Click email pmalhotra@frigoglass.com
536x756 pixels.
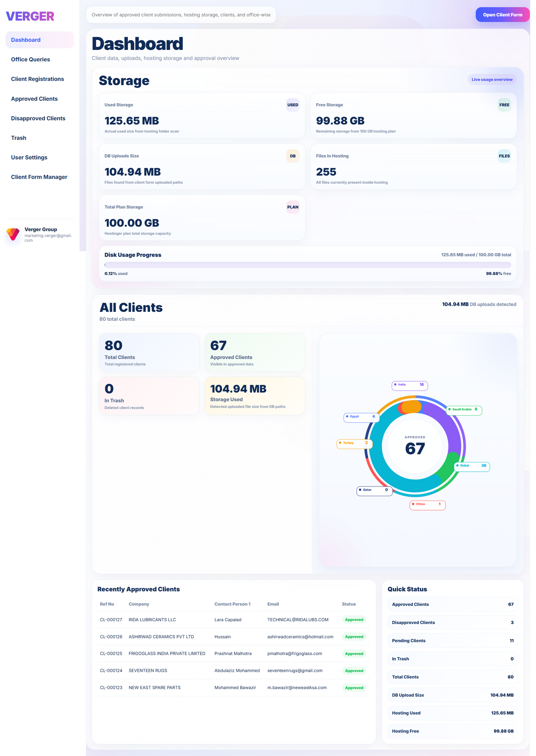(x=294, y=653)
